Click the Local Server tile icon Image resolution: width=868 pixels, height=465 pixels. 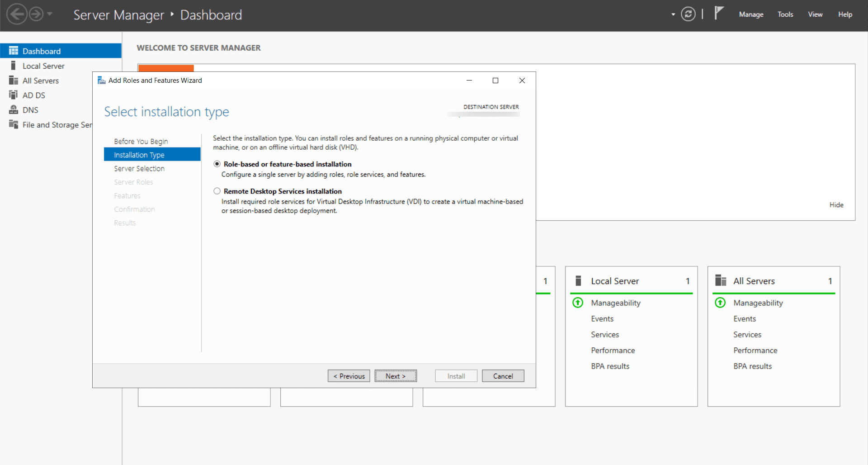[578, 281]
